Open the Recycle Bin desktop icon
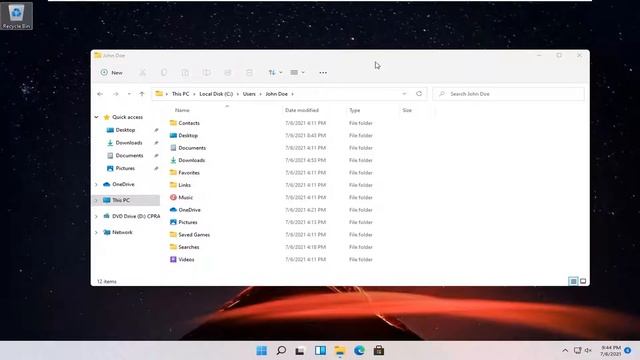Image resolution: width=640 pixels, height=360 pixels. click(x=16, y=16)
